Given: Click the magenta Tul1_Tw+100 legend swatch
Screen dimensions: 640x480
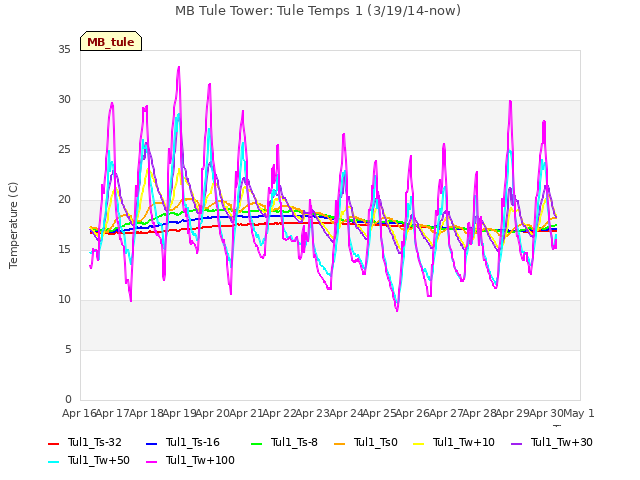Looking at the screenshot, I should tap(151, 462).
